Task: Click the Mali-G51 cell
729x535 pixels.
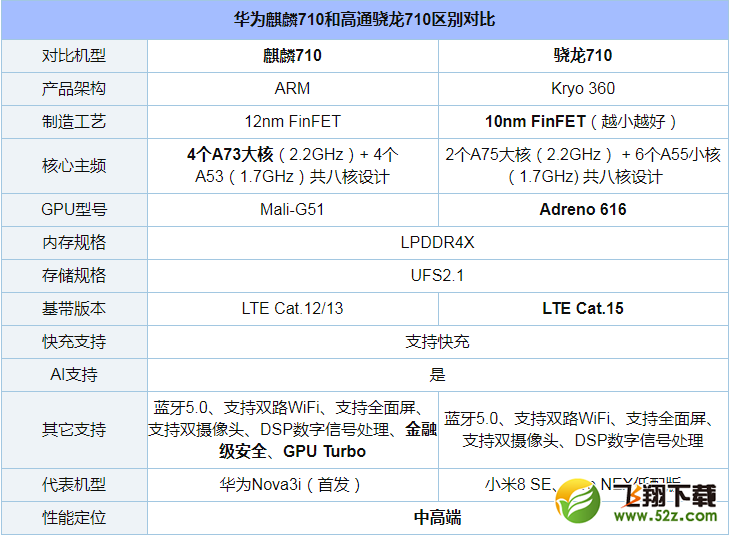Action: 292,210
